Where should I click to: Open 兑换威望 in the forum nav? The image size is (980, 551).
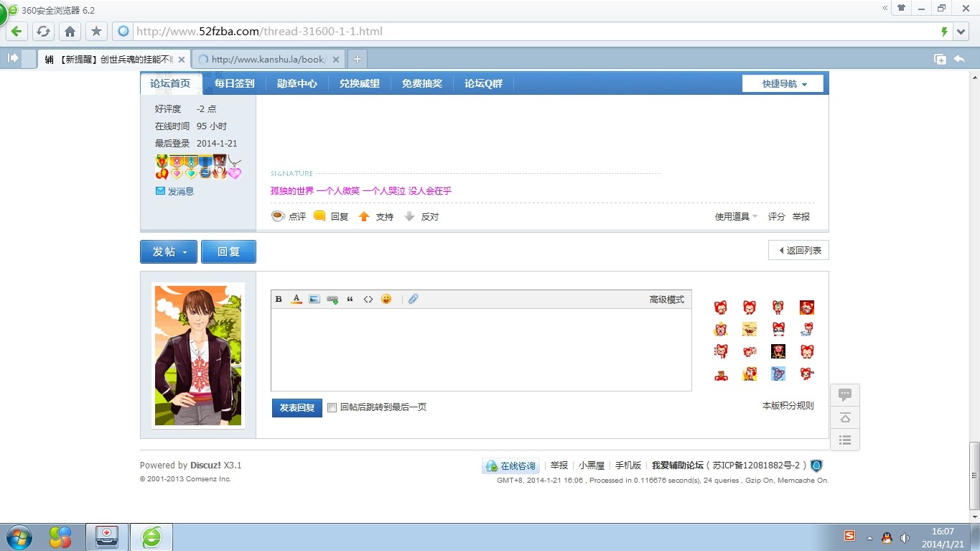click(x=360, y=83)
